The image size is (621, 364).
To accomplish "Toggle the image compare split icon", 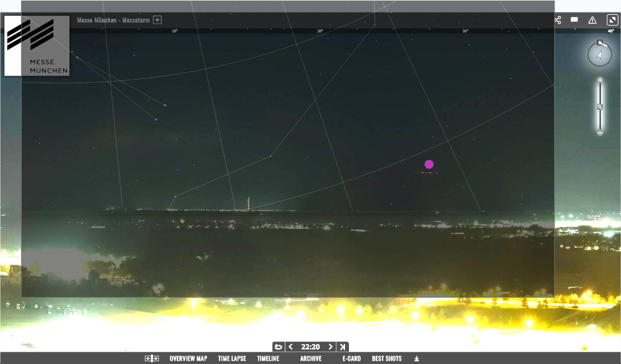I will pos(152,359).
